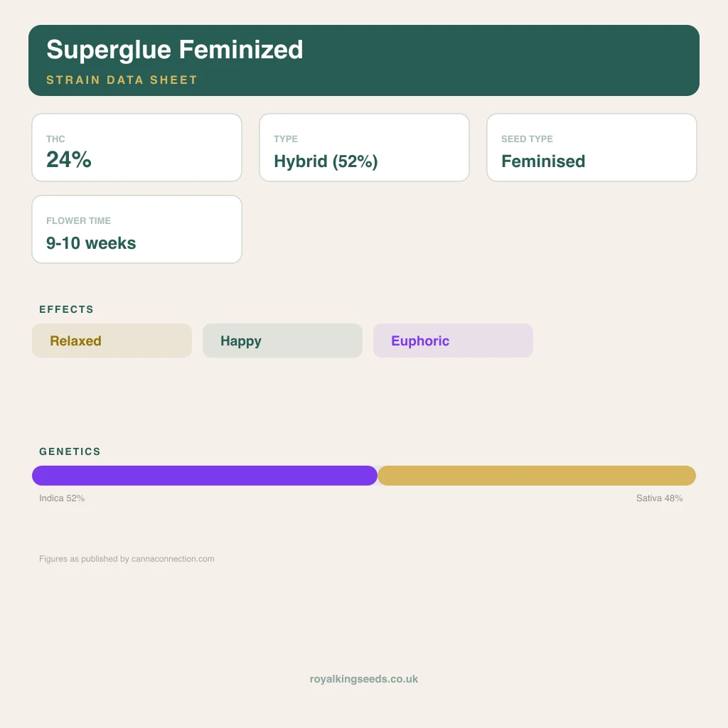Screen dimensions: 728x728
Task: Visit royalkingseeds.co.uk footer link
Action: pyautogui.click(x=364, y=679)
